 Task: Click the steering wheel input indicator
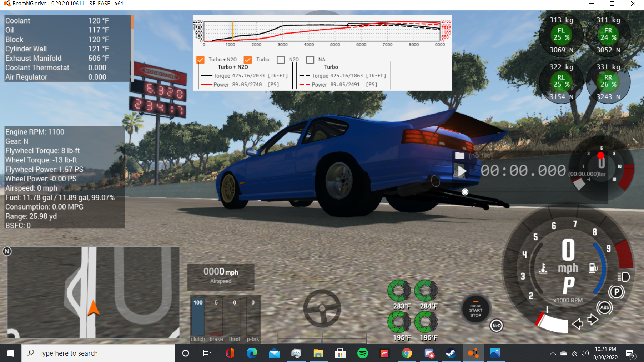pyautogui.click(x=322, y=308)
